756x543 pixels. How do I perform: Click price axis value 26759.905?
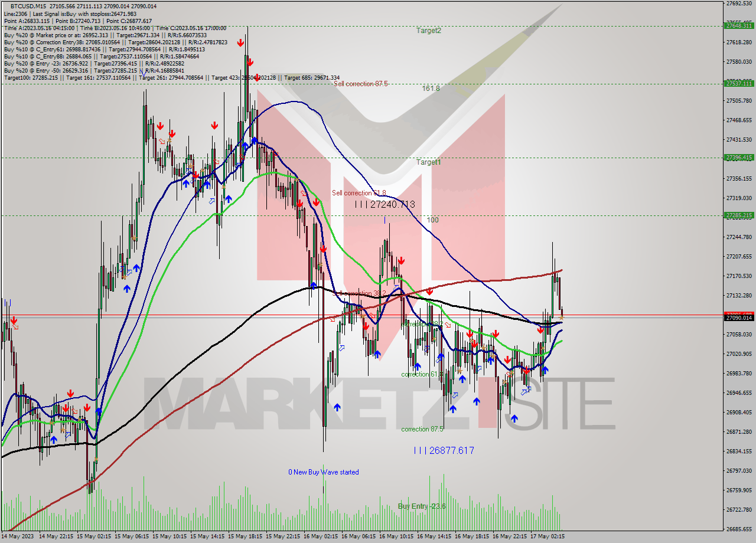(x=739, y=490)
